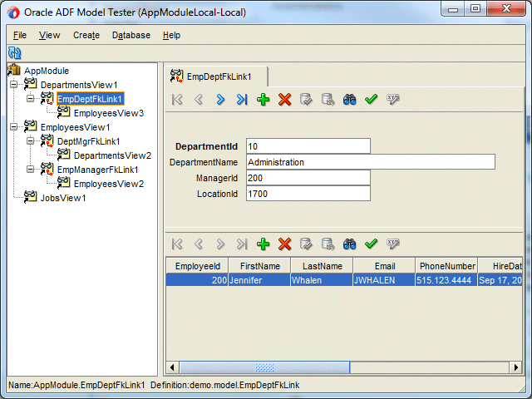The height and width of the screenshot is (399, 532).
Task: Click the scrollbar right arrow
Action: (x=515, y=367)
